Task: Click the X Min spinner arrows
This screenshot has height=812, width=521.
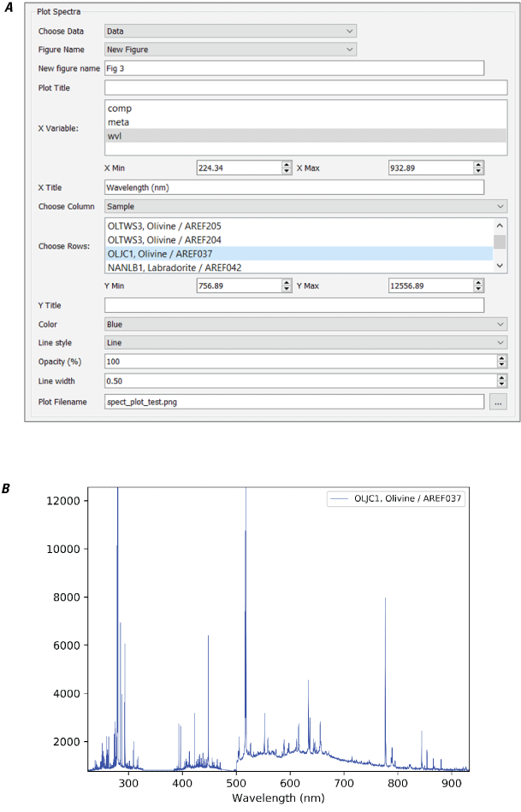Action: (x=287, y=168)
